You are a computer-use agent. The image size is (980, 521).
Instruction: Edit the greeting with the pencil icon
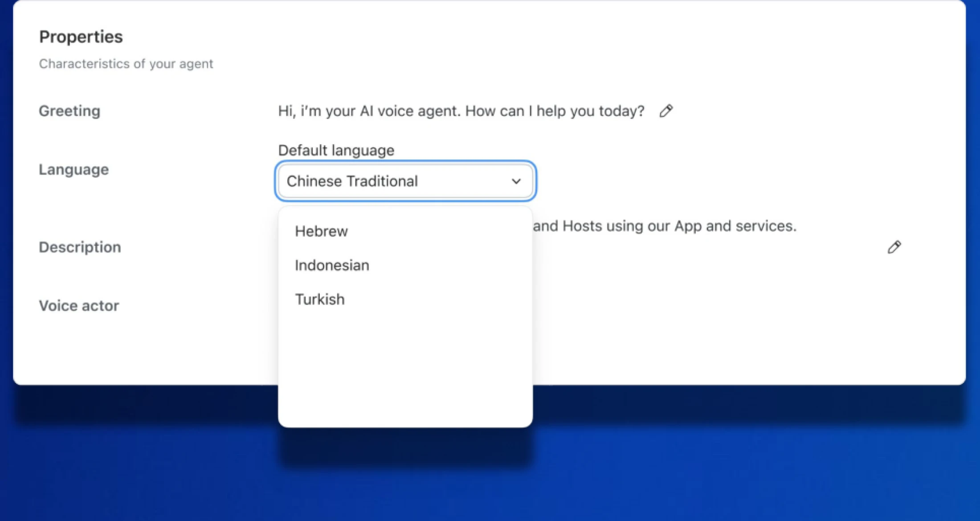pos(666,110)
